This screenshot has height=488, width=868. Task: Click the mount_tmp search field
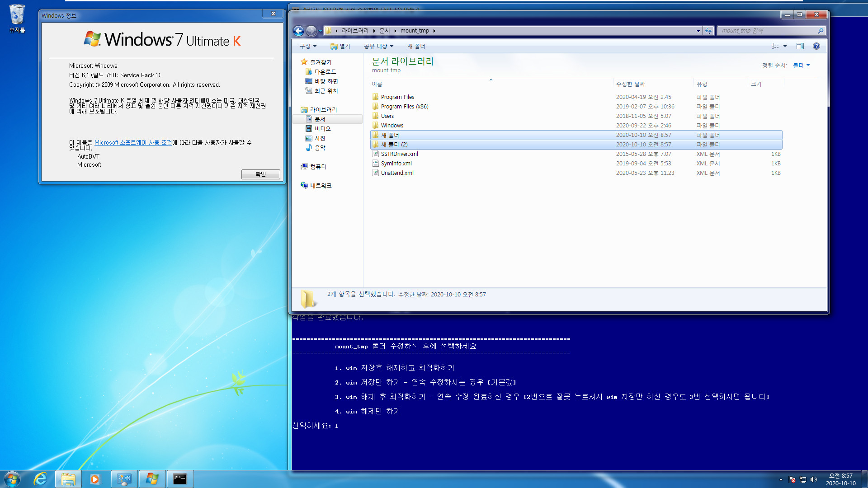click(x=769, y=31)
